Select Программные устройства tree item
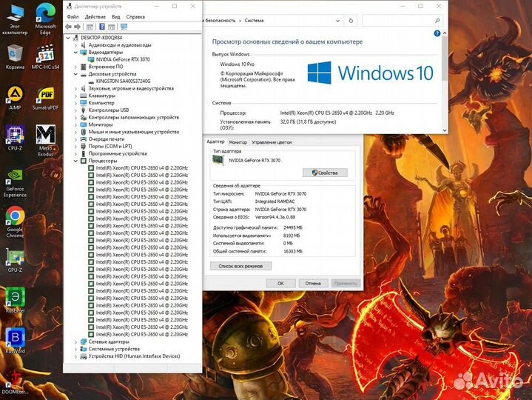Screen dimensions: 532x400 click(x=118, y=153)
